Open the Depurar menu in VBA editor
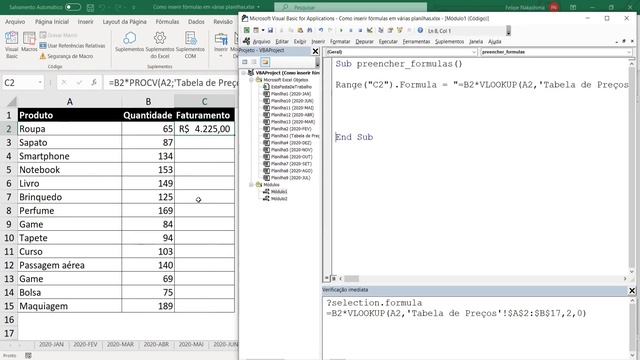This screenshot has width=640, height=360. point(364,41)
